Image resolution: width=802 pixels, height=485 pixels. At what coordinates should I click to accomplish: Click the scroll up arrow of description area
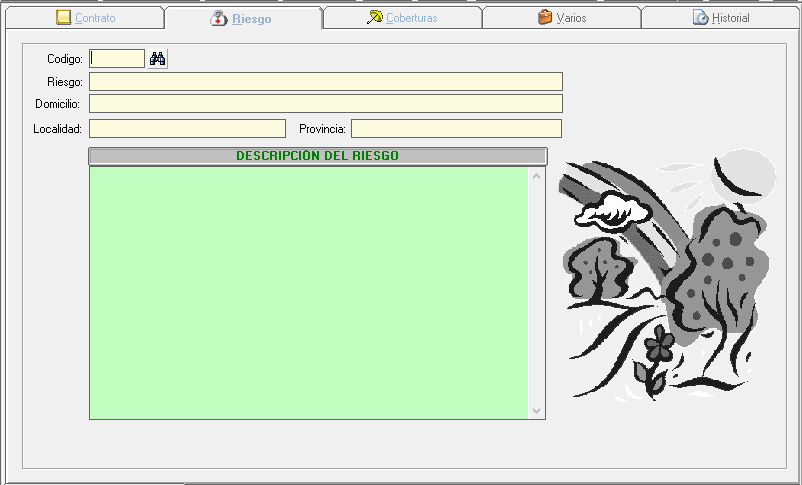point(537,177)
